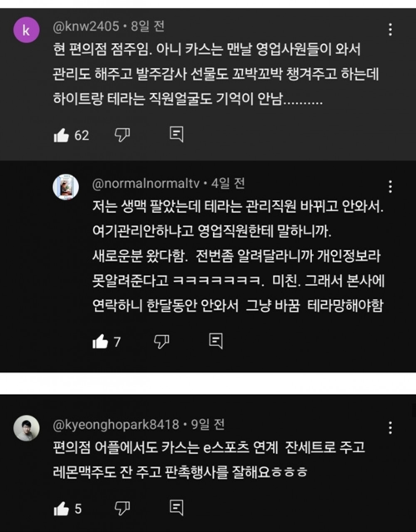This screenshot has height=532, width=416.
Task: Dislike the comment by @knw2405
Action: click(x=122, y=135)
